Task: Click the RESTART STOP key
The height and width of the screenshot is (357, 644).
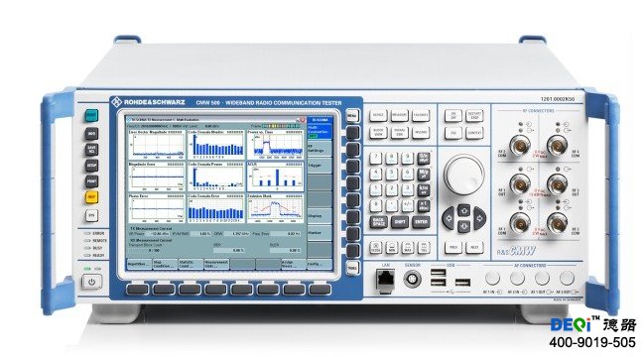Action: (474, 116)
